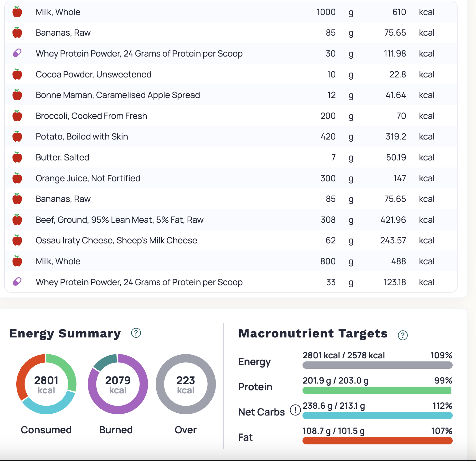Click the teal Net Carbs progress bar
476x461 pixels.
tap(377, 416)
